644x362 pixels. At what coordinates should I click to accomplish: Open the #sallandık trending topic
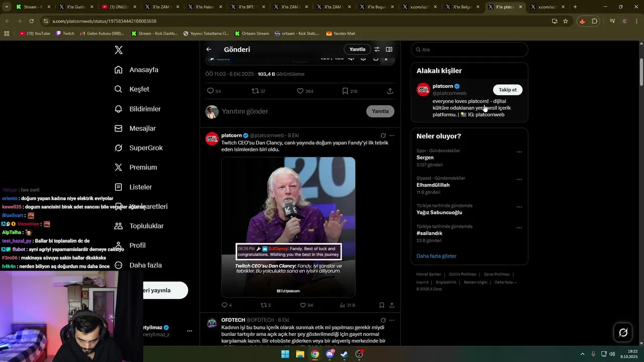[429, 233]
